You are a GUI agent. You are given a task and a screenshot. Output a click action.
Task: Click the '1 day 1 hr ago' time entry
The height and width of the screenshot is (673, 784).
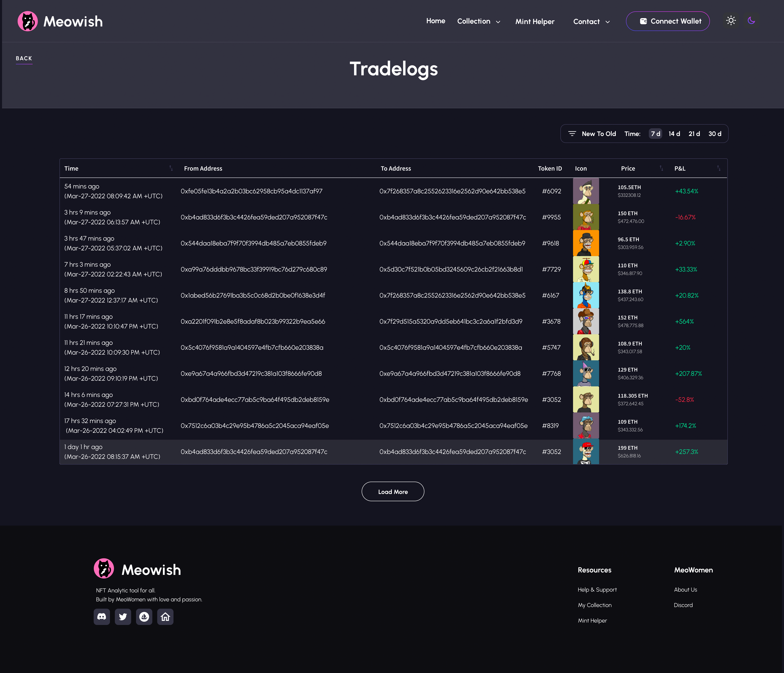click(x=83, y=447)
